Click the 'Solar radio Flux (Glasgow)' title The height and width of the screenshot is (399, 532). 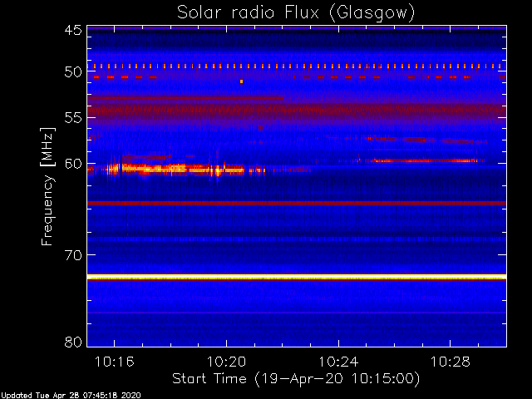click(296, 13)
